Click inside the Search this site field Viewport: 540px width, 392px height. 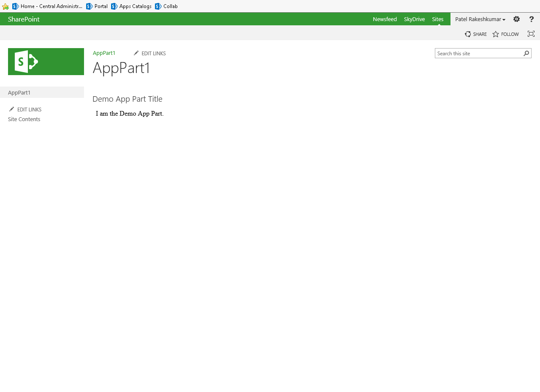(473, 53)
